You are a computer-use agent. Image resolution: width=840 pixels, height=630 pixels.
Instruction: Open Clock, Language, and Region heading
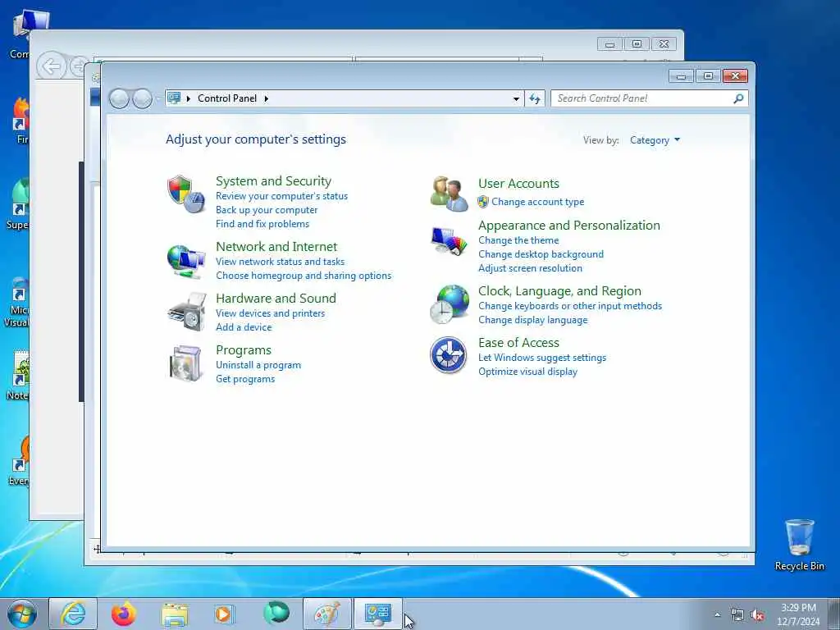point(559,291)
